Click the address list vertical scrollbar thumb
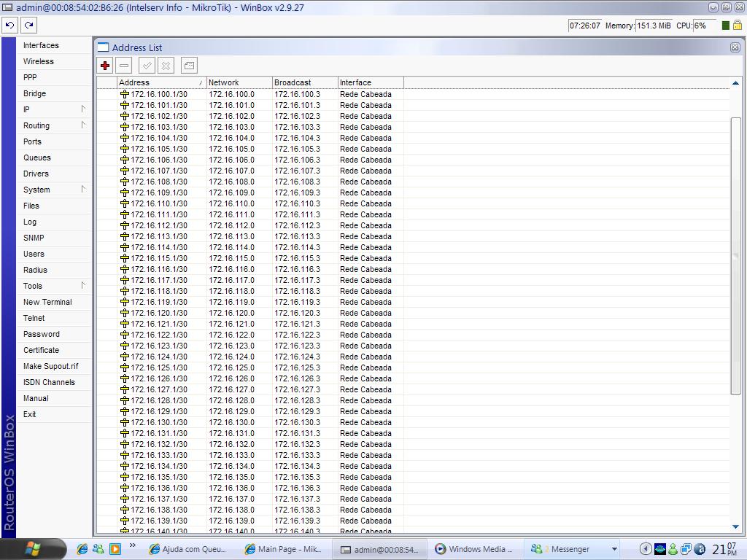The height and width of the screenshot is (560, 747). [x=735, y=256]
